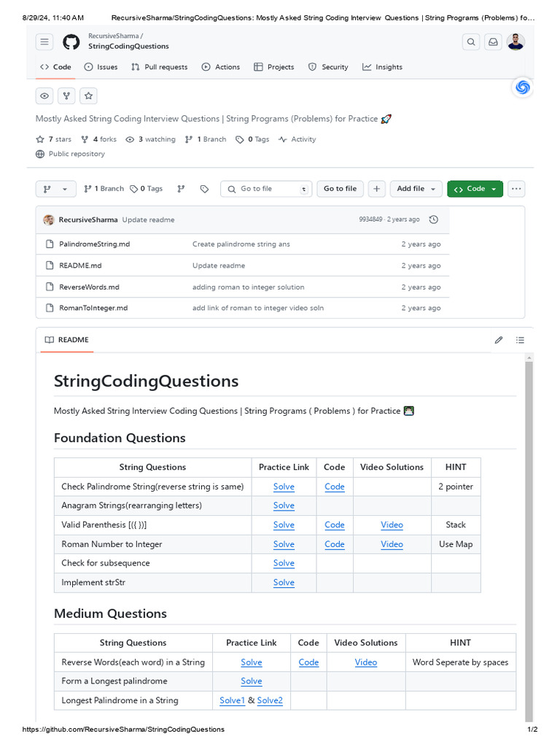Click the blue swirl floating icon
This screenshot has width=560, height=747.
pos(522,88)
